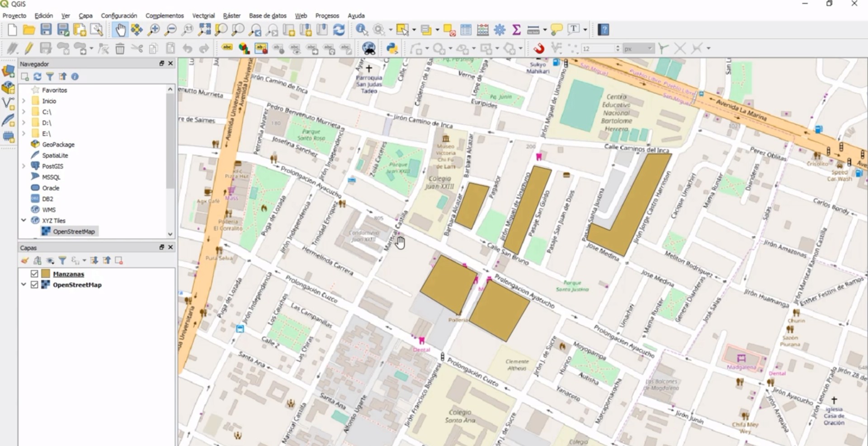The height and width of the screenshot is (446, 868).
Task: Collapse the XYZ Tiles node
Action: click(24, 220)
